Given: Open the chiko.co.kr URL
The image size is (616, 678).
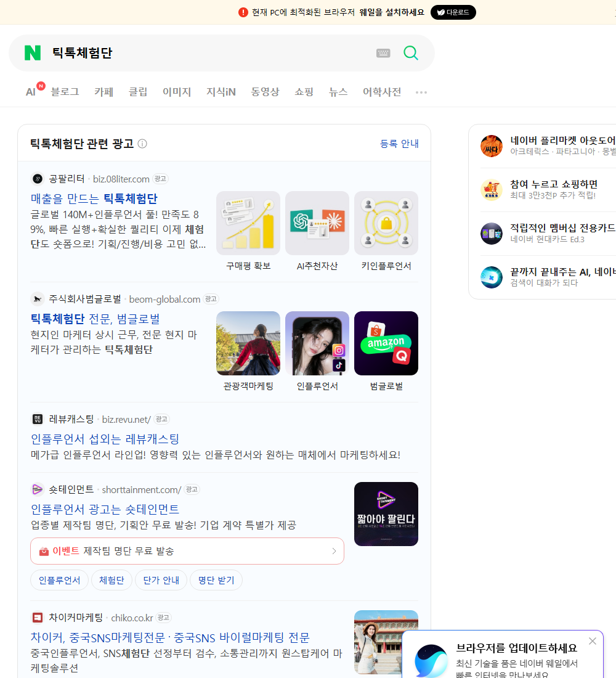Looking at the screenshot, I should (132, 618).
